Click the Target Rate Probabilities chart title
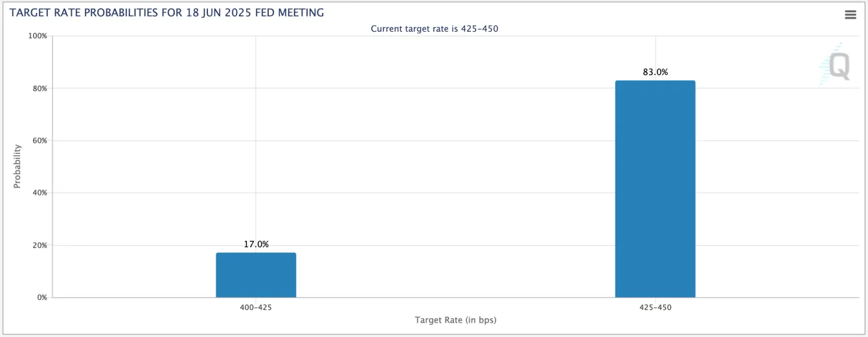The image size is (868, 337). (166, 13)
